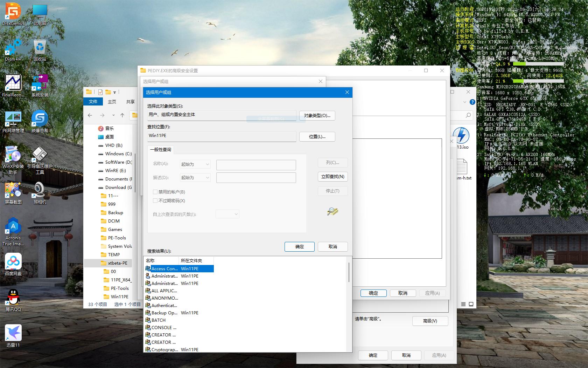Click the 名称 query text field
This screenshot has width=588, height=368.
[256, 165]
